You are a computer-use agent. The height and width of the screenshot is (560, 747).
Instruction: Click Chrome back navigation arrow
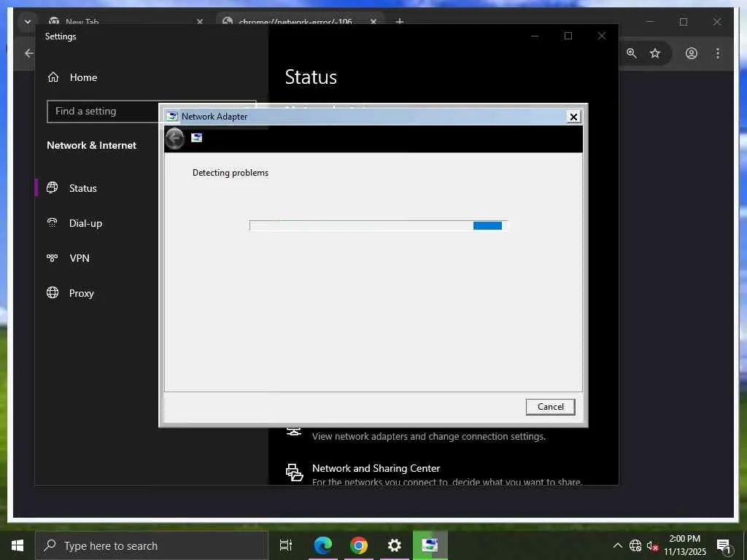coord(29,53)
